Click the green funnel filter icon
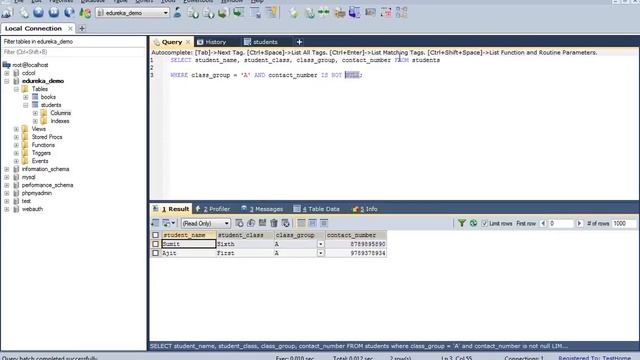 pos(462,223)
